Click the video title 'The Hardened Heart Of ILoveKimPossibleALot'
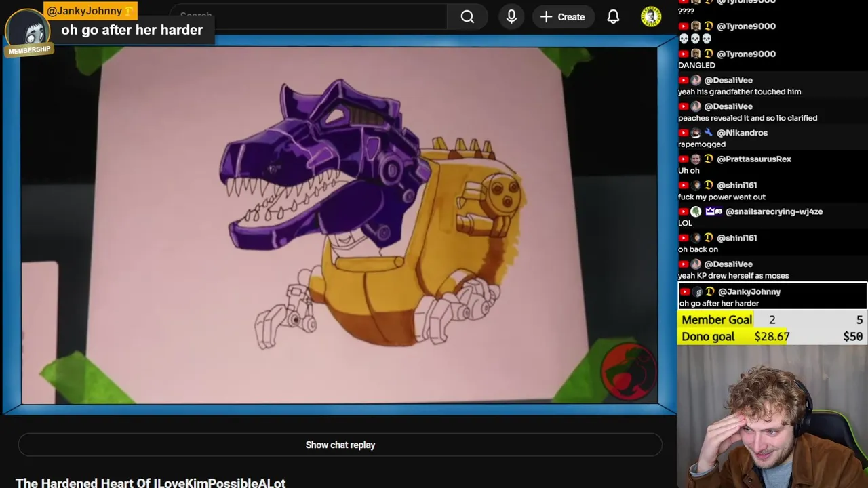 151,483
